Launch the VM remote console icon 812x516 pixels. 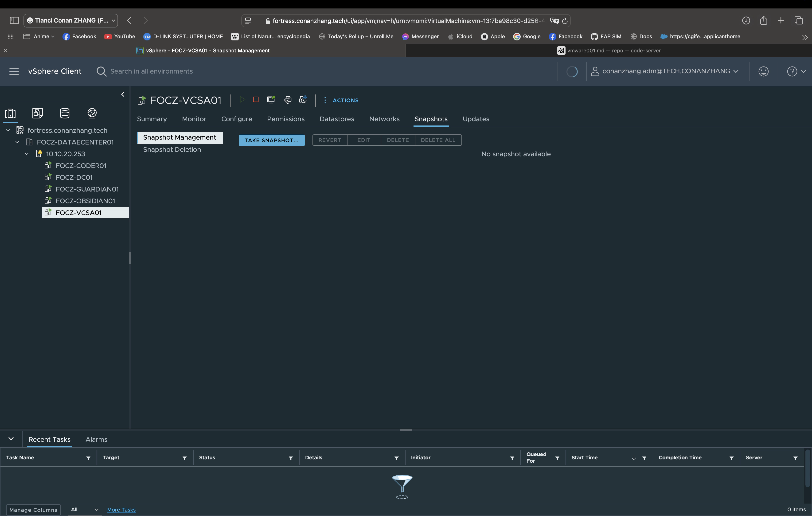coord(271,100)
